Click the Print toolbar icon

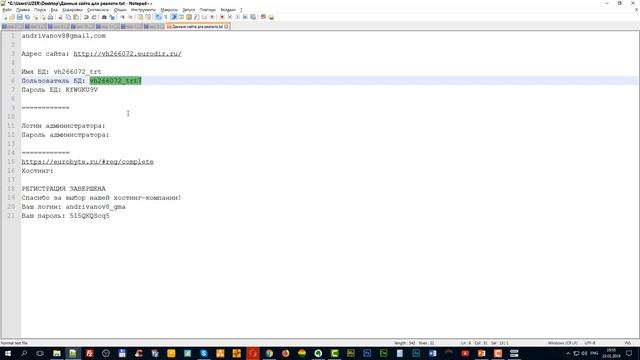click(50, 17)
